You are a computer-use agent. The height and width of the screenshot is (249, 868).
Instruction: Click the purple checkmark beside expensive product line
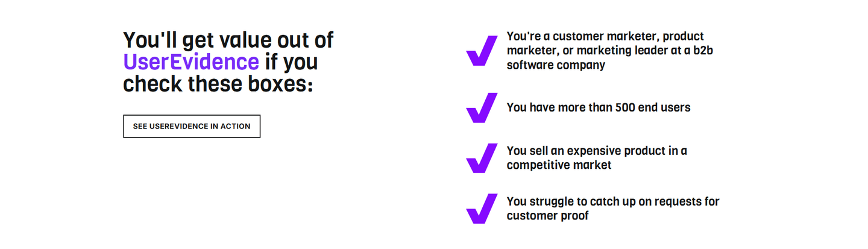pyautogui.click(x=482, y=158)
